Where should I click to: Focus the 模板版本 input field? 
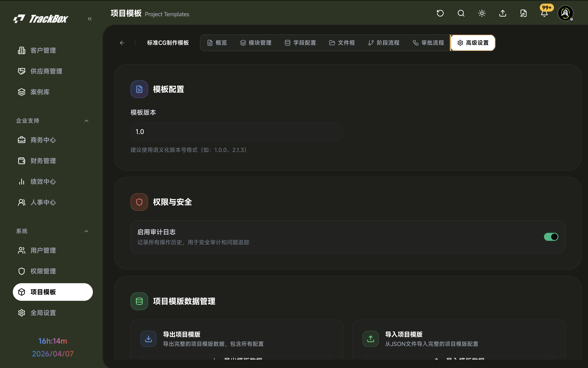[237, 132]
